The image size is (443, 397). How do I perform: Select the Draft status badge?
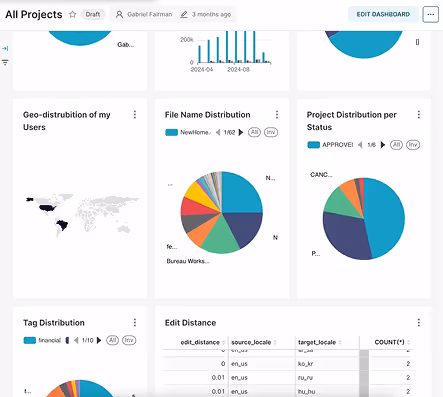click(93, 14)
